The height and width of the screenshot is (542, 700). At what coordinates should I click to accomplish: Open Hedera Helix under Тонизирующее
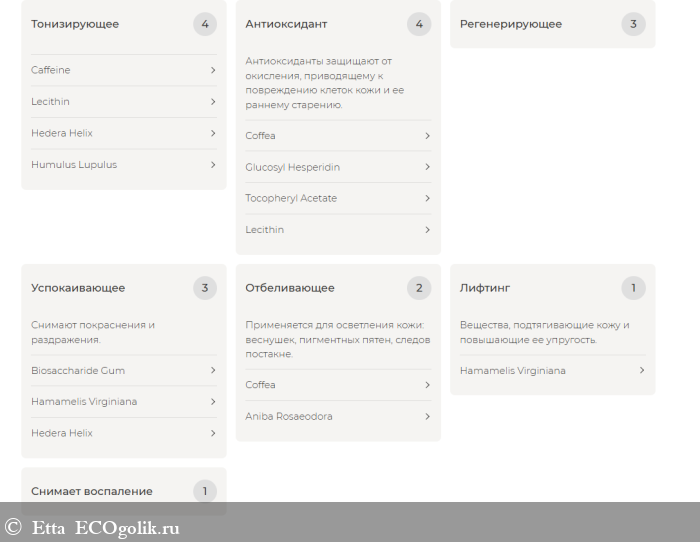tap(62, 133)
